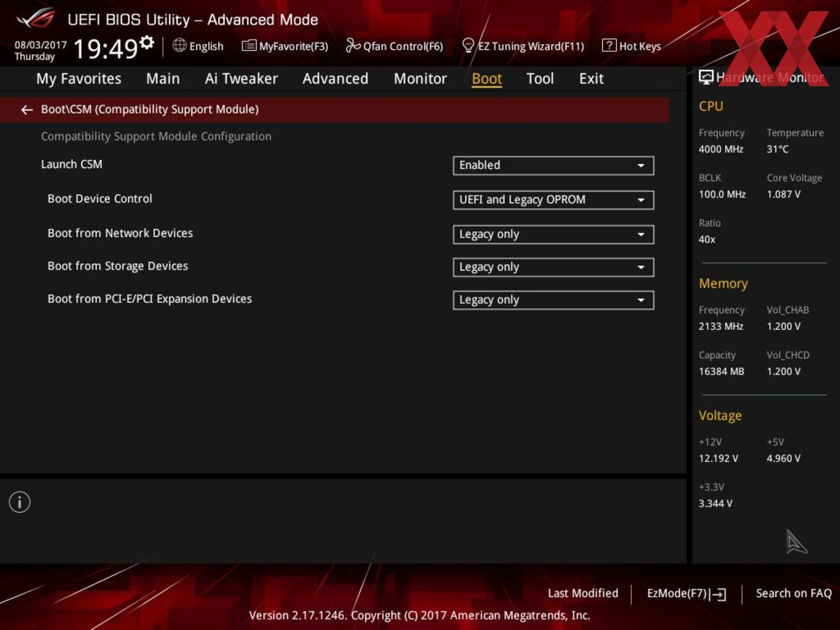Image resolution: width=840 pixels, height=630 pixels.
Task: Select the Boot Device Control label
Action: (x=99, y=199)
